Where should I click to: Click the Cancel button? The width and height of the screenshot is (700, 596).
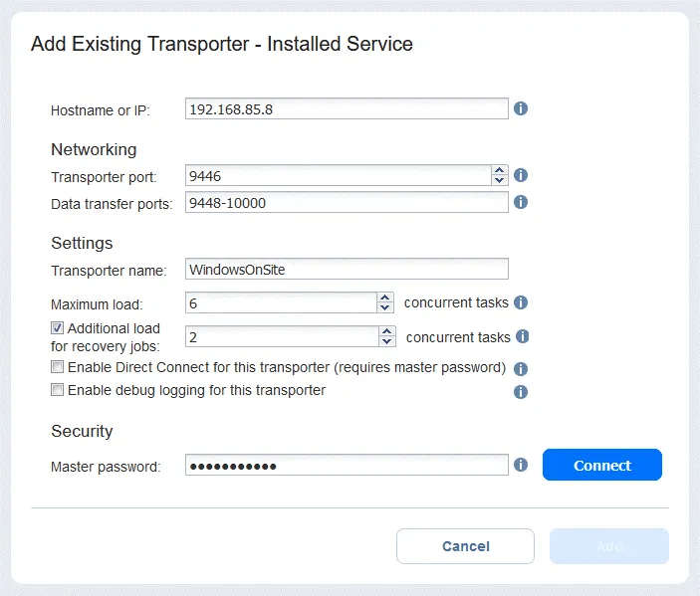click(x=466, y=546)
